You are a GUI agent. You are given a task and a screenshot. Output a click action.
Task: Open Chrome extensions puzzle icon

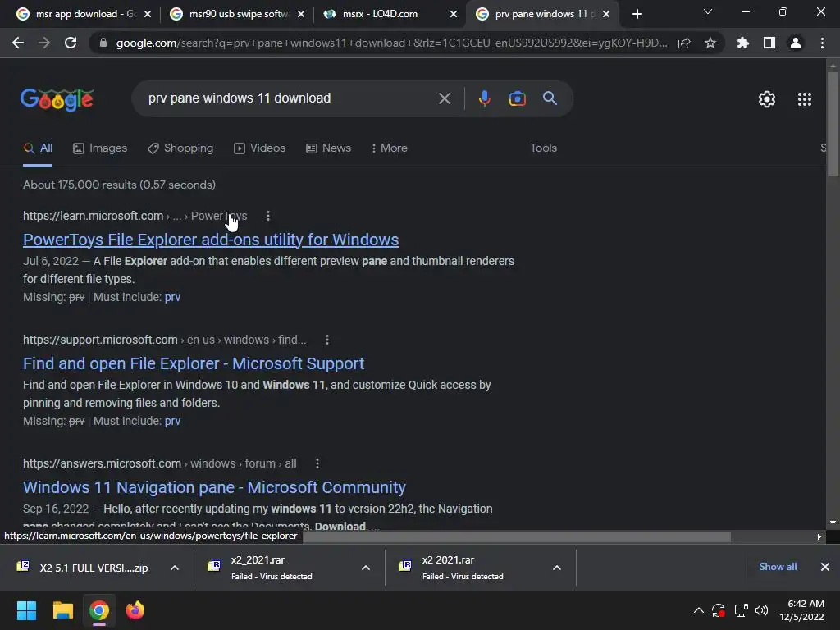[743, 43]
